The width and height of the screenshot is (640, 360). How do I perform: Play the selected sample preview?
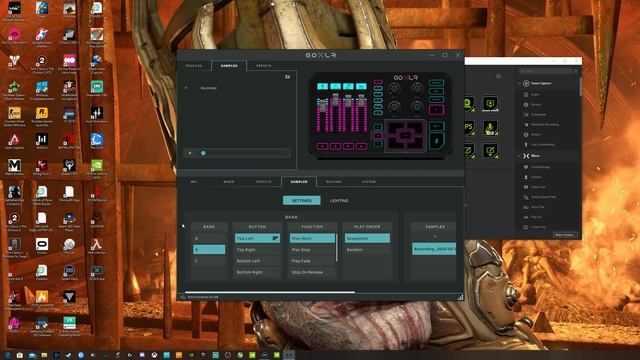(190, 153)
